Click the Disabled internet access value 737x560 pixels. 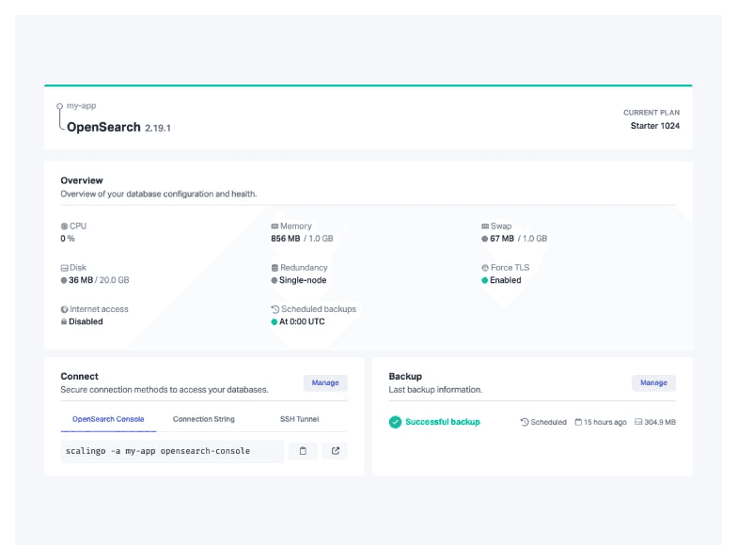point(86,321)
